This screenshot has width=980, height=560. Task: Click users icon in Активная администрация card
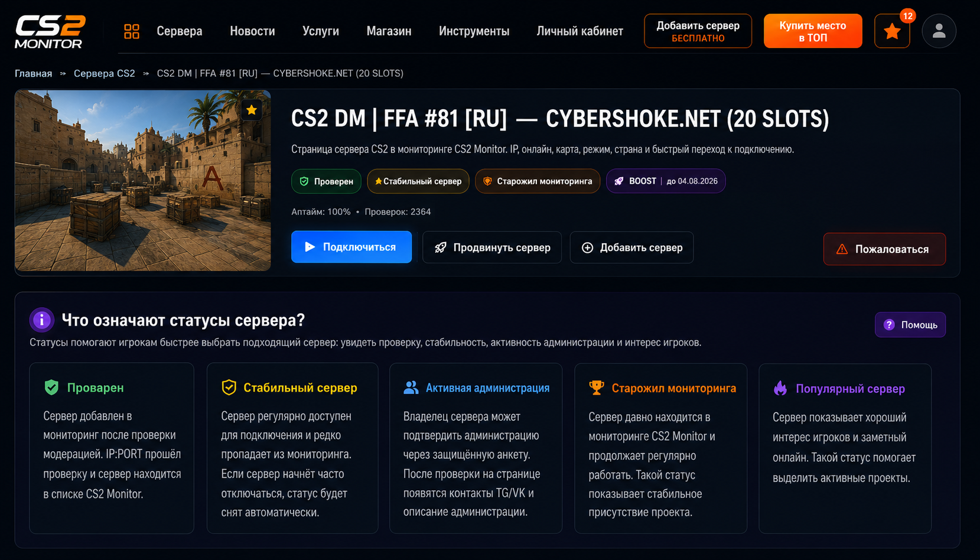coord(411,388)
